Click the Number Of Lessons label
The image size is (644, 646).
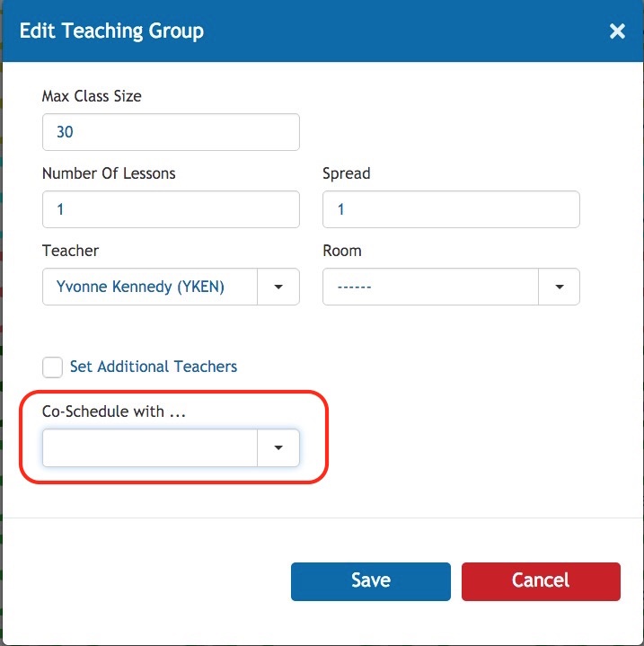pyautogui.click(x=109, y=173)
